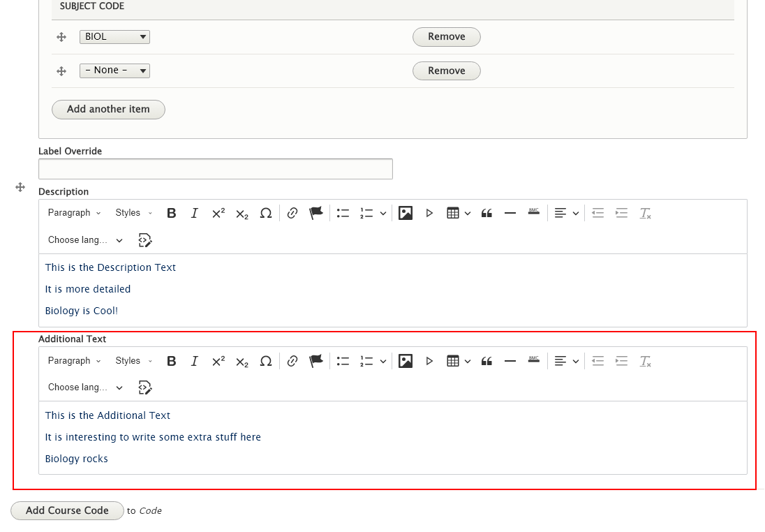Click inside the Label Override input field
The image size is (765, 532).
coord(215,168)
